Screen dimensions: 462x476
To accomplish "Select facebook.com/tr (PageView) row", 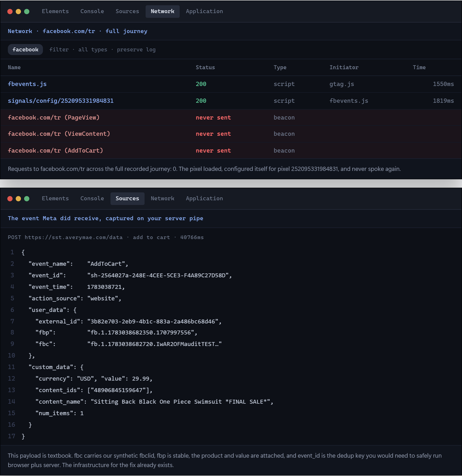I will 231,117.
